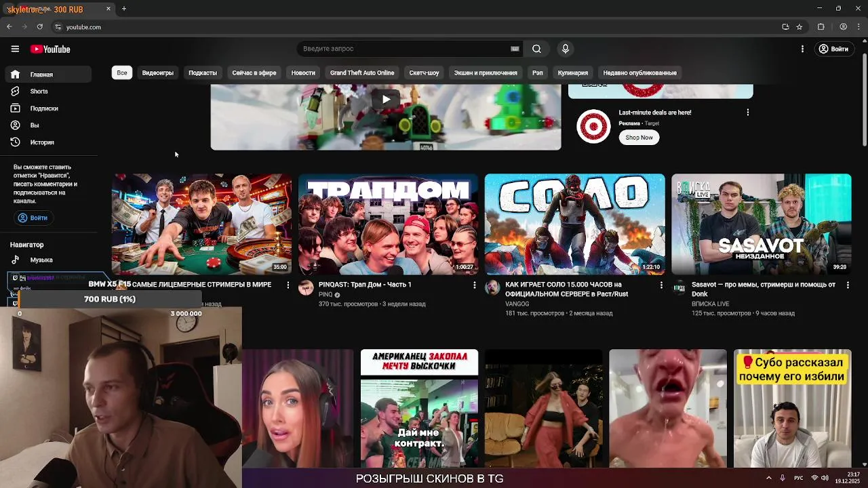Close the skyletron browser tab

coord(108,9)
